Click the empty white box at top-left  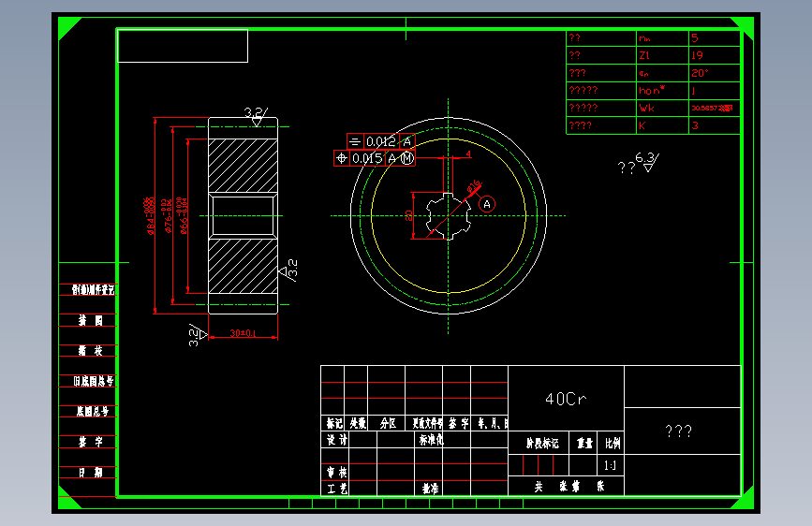pyautogui.click(x=183, y=46)
